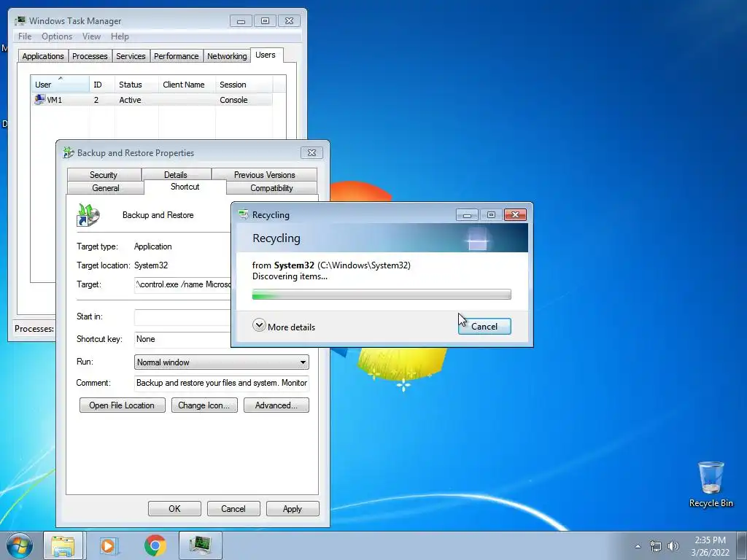747x560 pixels.
Task: Select Users tab in Task Manager
Action: (266, 55)
